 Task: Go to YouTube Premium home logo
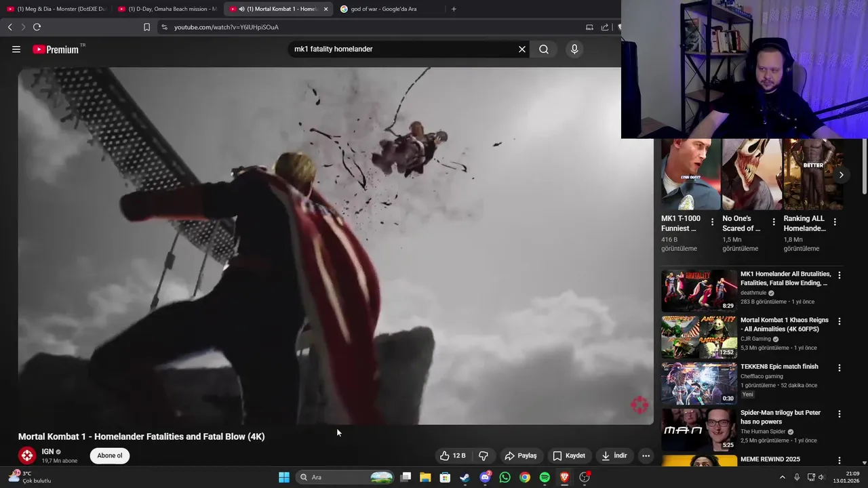[x=56, y=49]
